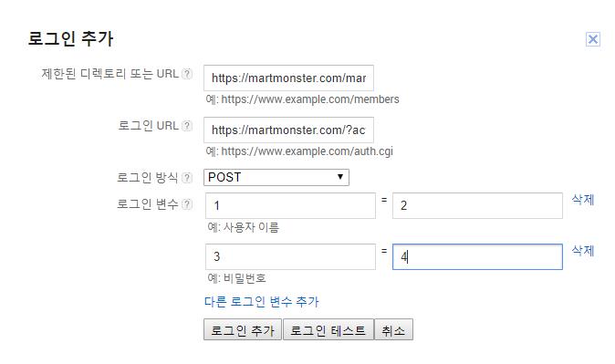Viewport: 615px width, 364px height.
Task: Click help icon beside 로그인 변수 label
Action: pos(187,204)
